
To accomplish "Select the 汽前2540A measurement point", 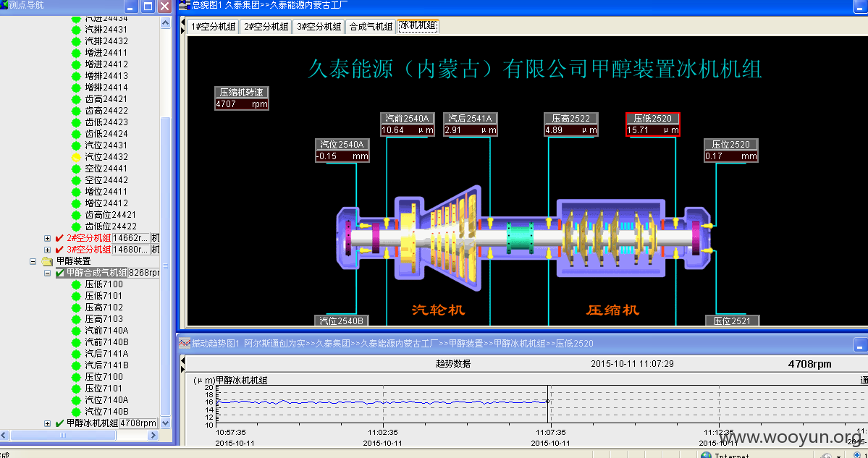I will coord(408,124).
